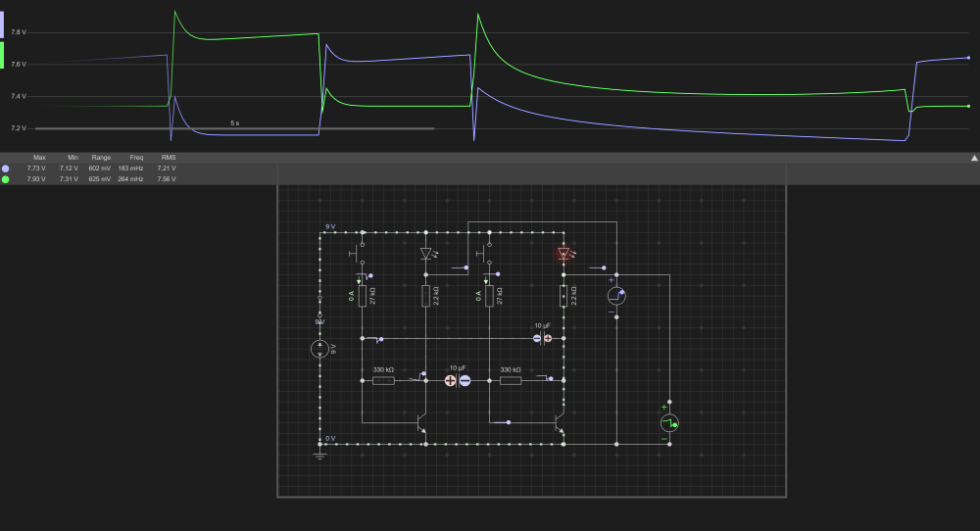980x531 pixels.
Task: Select the rightmost 2.2 kΩ resistor
Action: pos(563,295)
